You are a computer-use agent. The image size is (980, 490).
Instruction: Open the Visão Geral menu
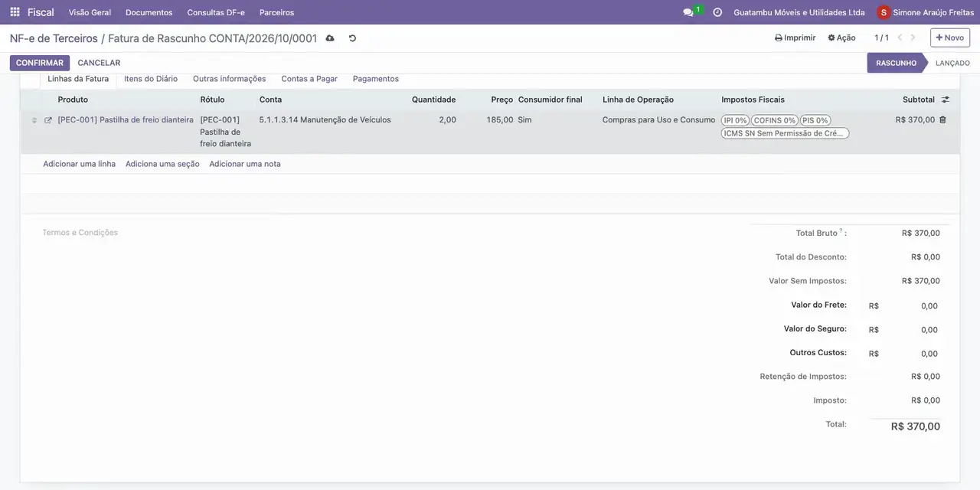[90, 12]
